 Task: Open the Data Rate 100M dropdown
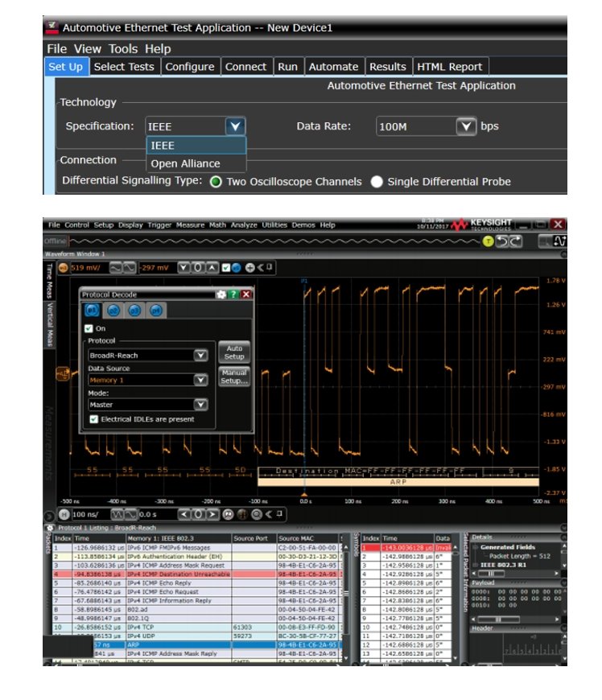pos(466,126)
